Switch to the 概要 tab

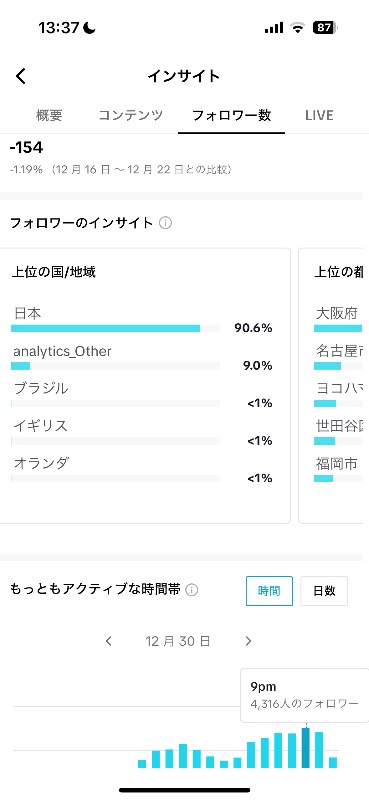pyautogui.click(x=49, y=115)
